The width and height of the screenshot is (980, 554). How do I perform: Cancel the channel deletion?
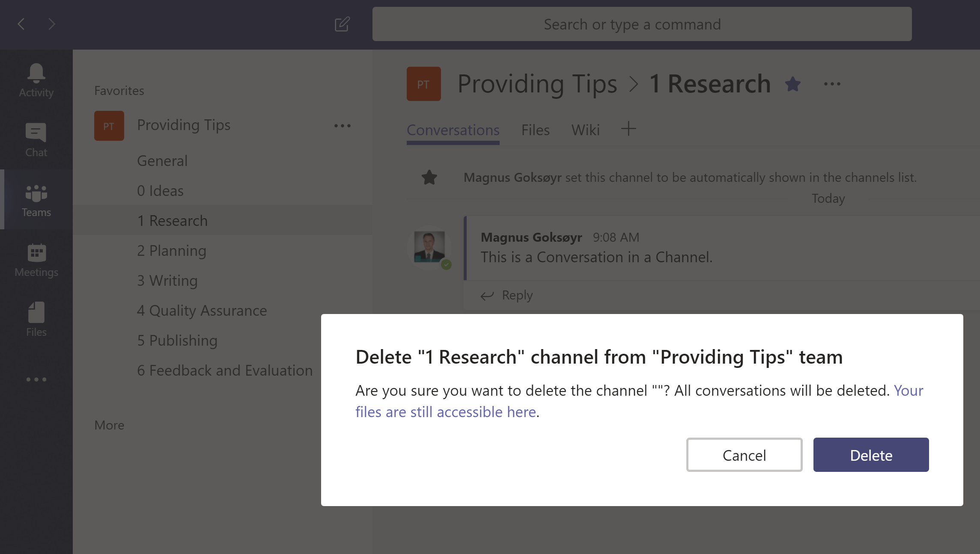point(744,455)
